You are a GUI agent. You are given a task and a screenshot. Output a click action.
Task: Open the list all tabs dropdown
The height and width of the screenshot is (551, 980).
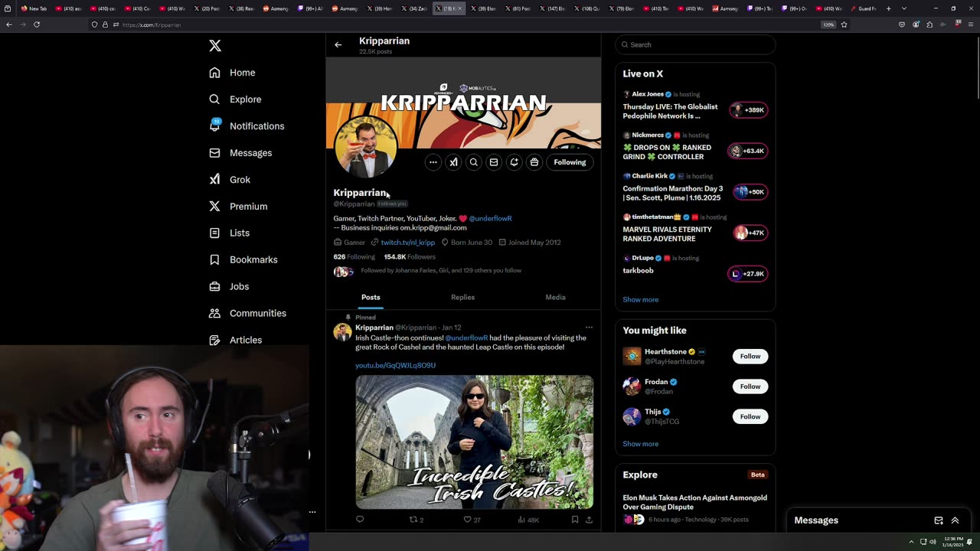pos(903,8)
